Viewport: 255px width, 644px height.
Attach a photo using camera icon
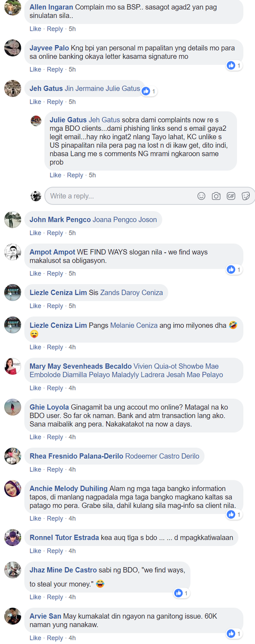(x=216, y=196)
